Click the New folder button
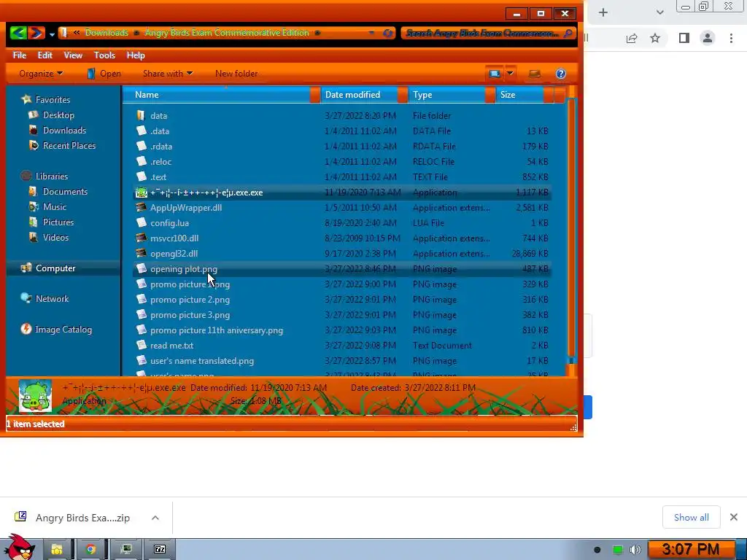Screen dimensions: 747x560 click(236, 74)
